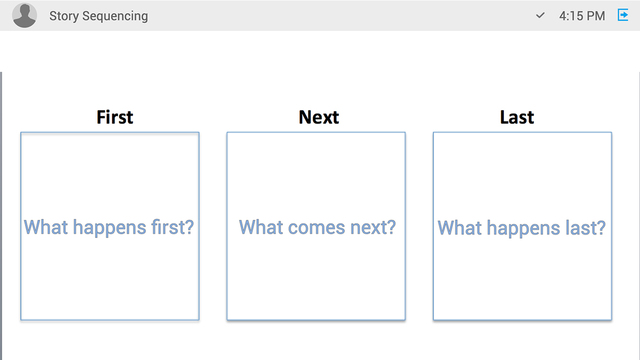Click the word 'What' in the First box
This screenshot has height=360, width=640.
(x=46, y=227)
